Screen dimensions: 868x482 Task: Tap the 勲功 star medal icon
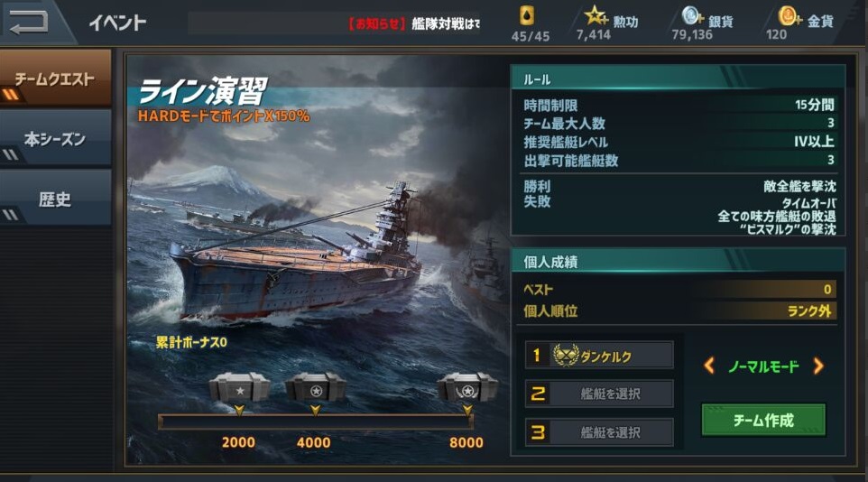coord(596,15)
